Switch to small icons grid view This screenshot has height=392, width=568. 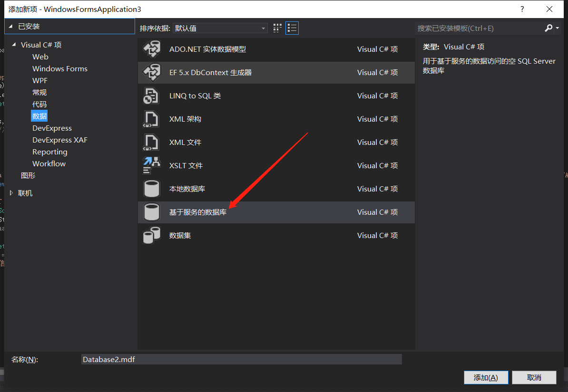(277, 29)
